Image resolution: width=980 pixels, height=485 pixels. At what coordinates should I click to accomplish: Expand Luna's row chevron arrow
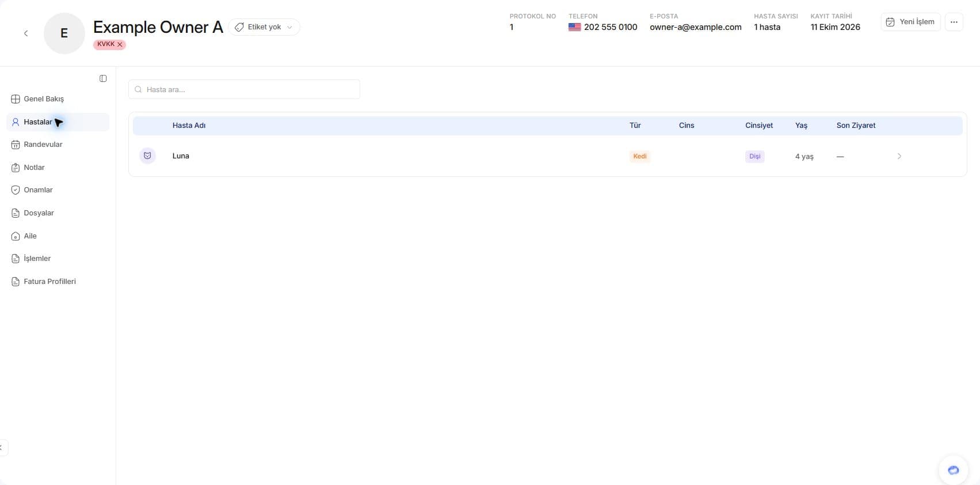(x=899, y=156)
